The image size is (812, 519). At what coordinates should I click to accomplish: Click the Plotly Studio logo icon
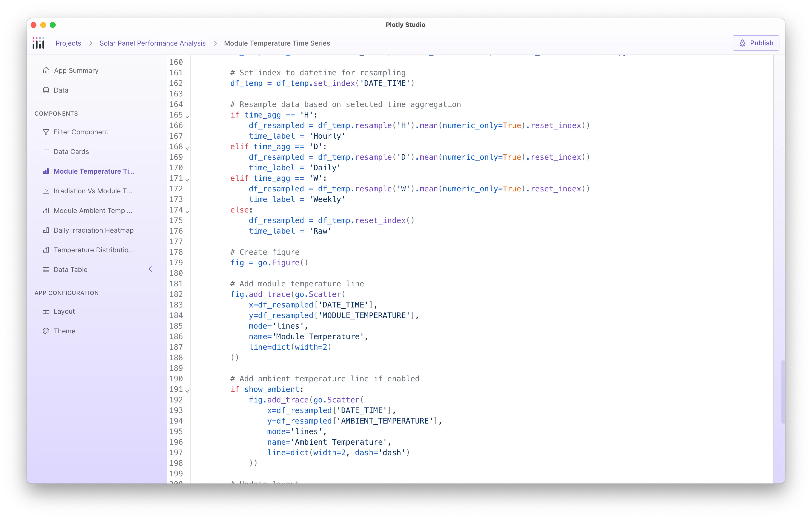pos(38,43)
